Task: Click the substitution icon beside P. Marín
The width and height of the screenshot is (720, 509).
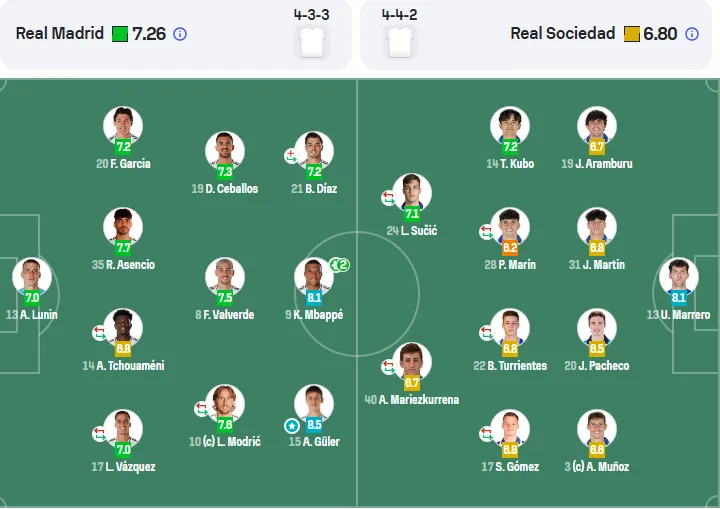Action: click(486, 232)
